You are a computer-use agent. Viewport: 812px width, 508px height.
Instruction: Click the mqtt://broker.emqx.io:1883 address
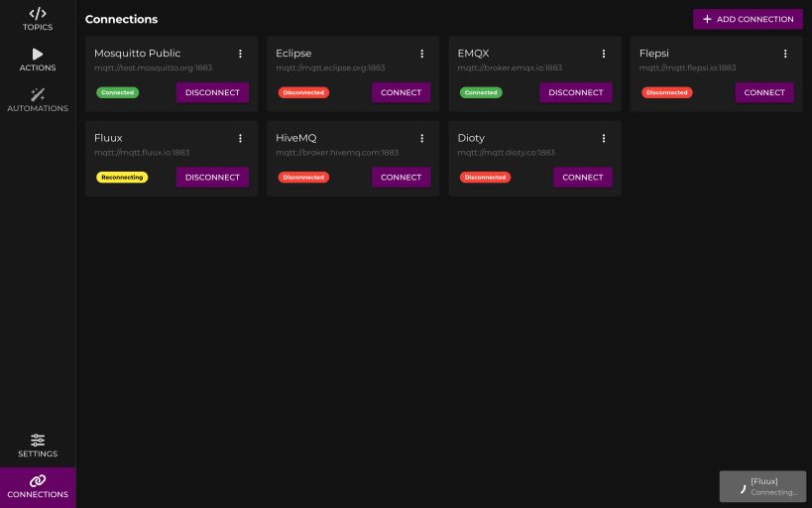click(x=510, y=67)
